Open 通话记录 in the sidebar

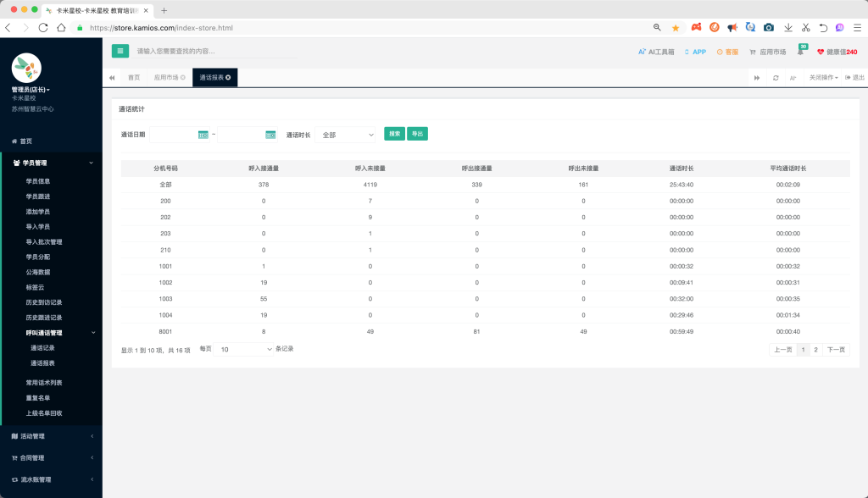coord(42,348)
